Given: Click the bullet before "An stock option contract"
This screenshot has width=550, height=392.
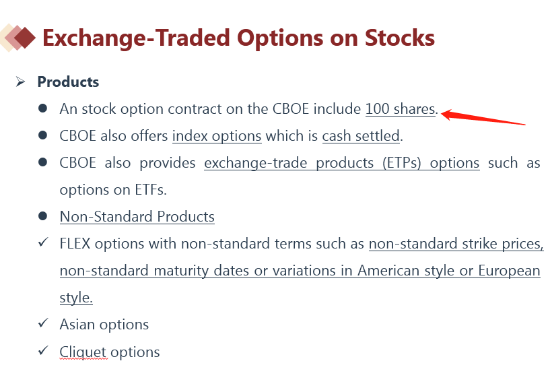Looking at the screenshot, I should click(x=43, y=108).
